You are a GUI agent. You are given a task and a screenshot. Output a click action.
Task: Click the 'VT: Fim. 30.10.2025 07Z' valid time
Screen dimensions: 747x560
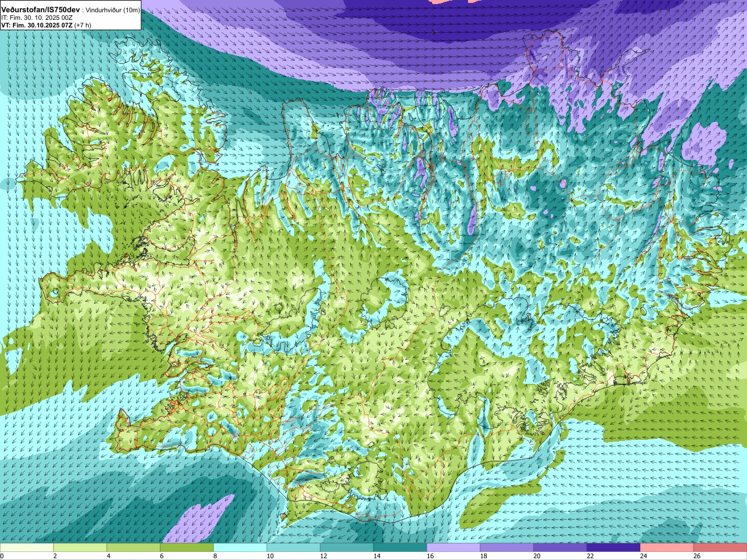[37, 25]
